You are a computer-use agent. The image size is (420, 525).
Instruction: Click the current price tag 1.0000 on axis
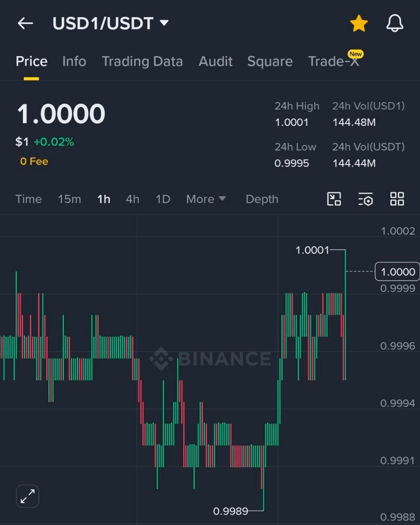(x=397, y=272)
